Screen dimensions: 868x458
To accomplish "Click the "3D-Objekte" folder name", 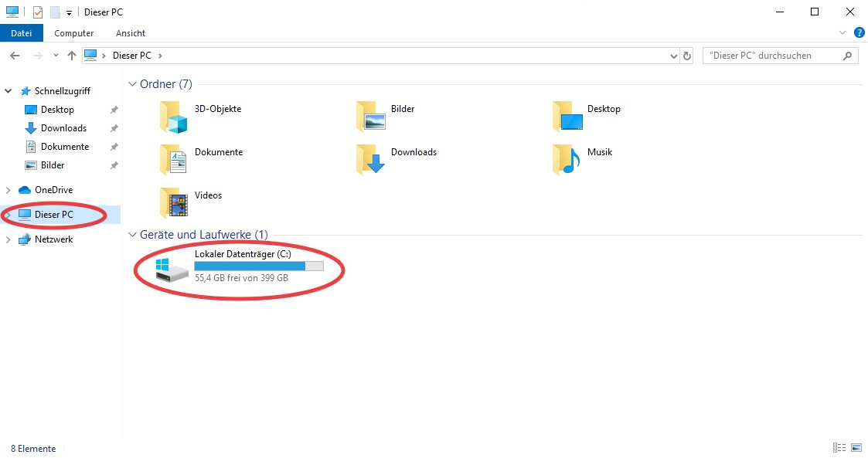I will [x=218, y=109].
